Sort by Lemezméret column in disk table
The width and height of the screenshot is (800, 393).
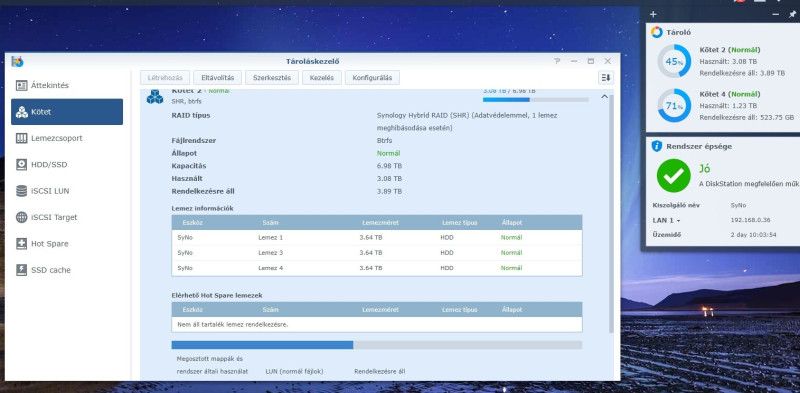[x=381, y=223]
